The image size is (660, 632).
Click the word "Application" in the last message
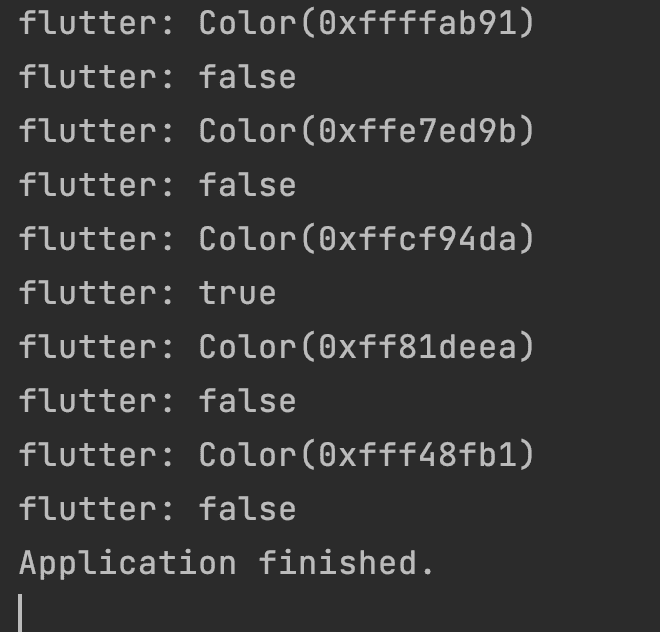[127, 563]
